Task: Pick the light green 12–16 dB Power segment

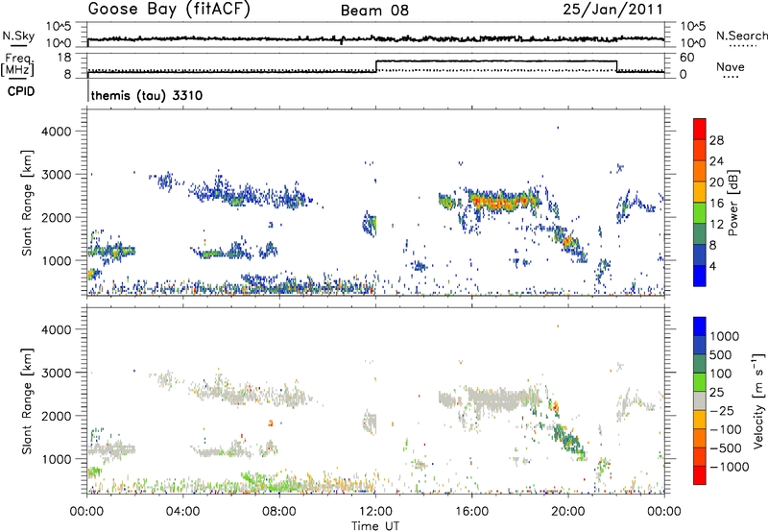Action: [x=700, y=212]
